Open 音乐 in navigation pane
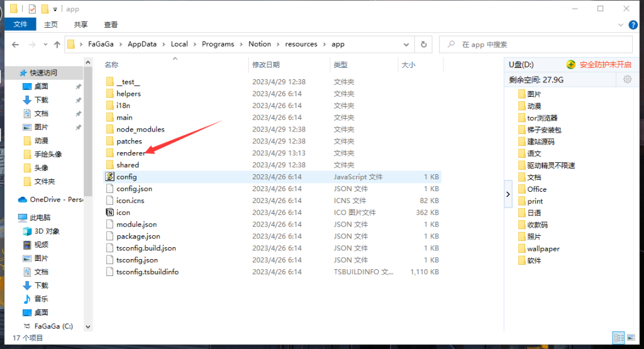 point(41,299)
